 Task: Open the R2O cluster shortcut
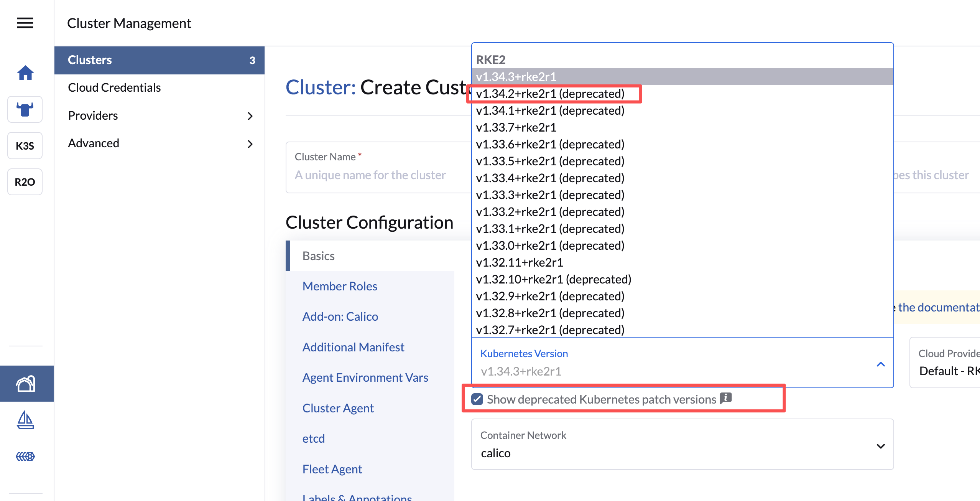[x=25, y=182]
